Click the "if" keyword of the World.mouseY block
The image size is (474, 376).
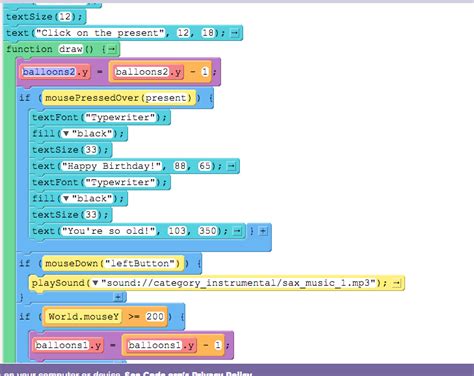point(25,317)
